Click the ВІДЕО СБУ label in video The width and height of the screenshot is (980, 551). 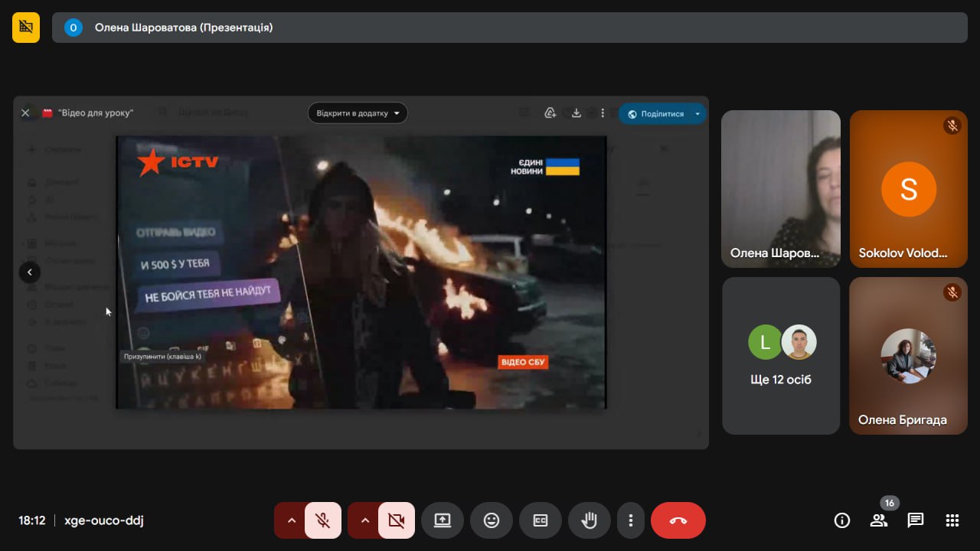coord(524,362)
